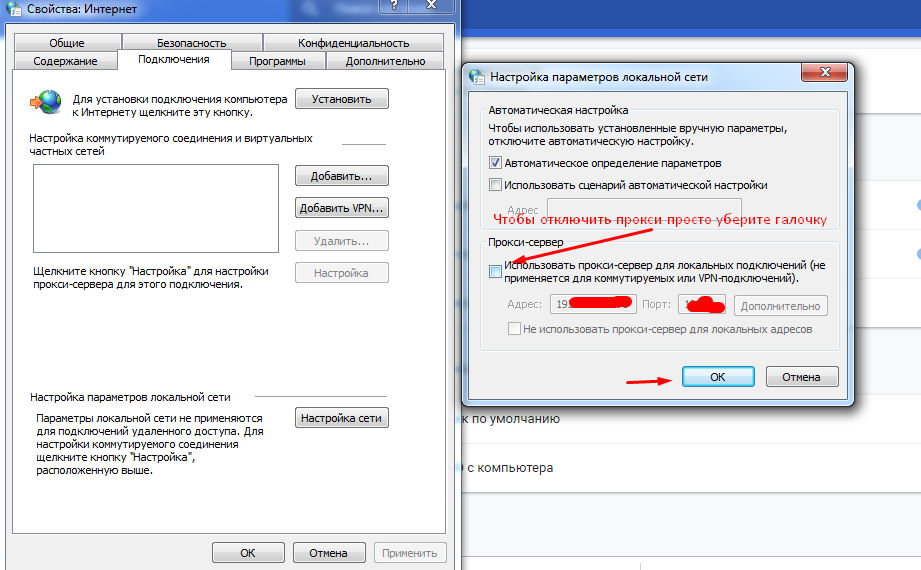921x570 pixels.
Task: Select the Конфиденциальность tab
Action: point(353,43)
